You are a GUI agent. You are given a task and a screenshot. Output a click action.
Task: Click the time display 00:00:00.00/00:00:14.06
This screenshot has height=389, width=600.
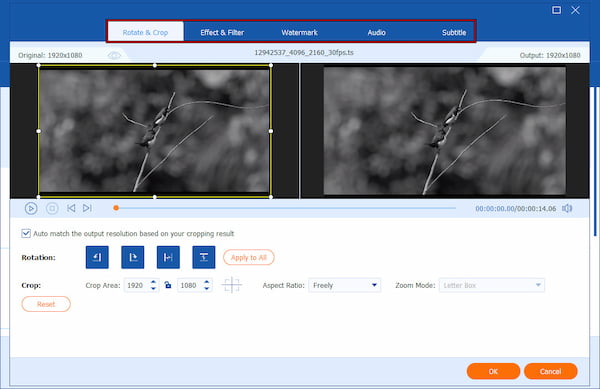click(x=515, y=208)
